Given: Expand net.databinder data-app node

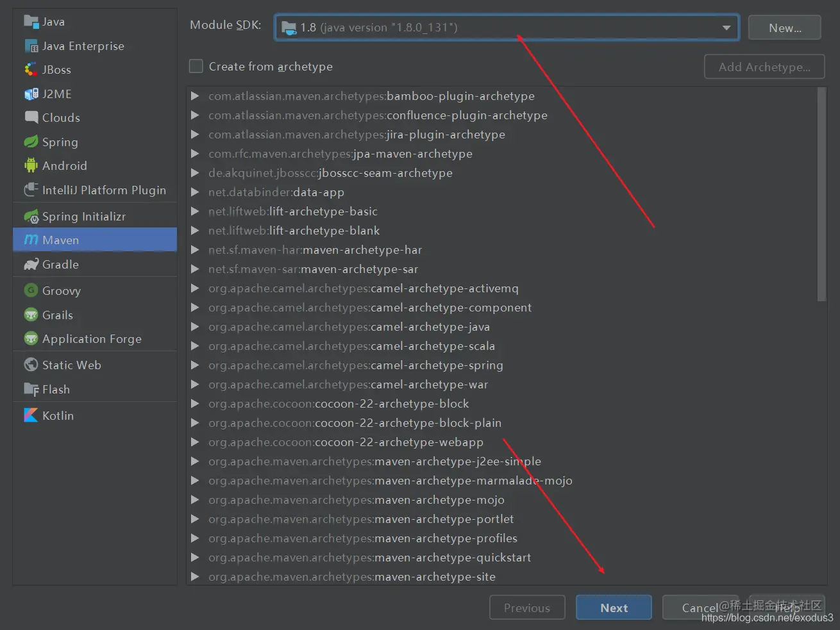Looking at the screenshot, I should pos(195,192).
